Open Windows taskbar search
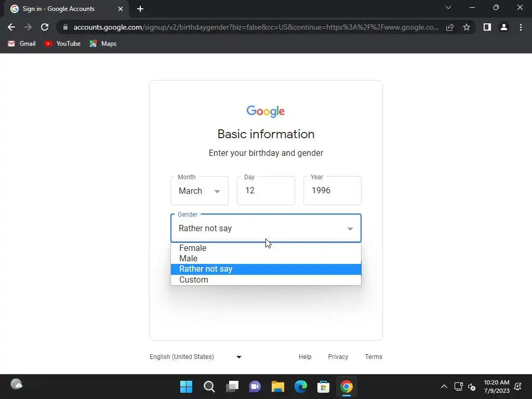The image size is (532, 399). pos(209,387)
